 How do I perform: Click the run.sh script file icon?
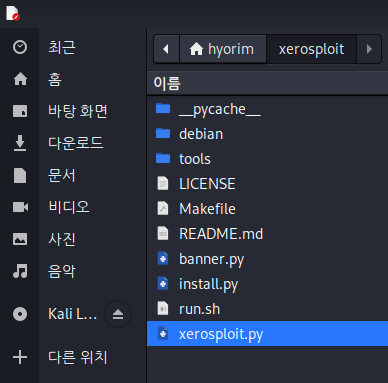pos(163,308)
